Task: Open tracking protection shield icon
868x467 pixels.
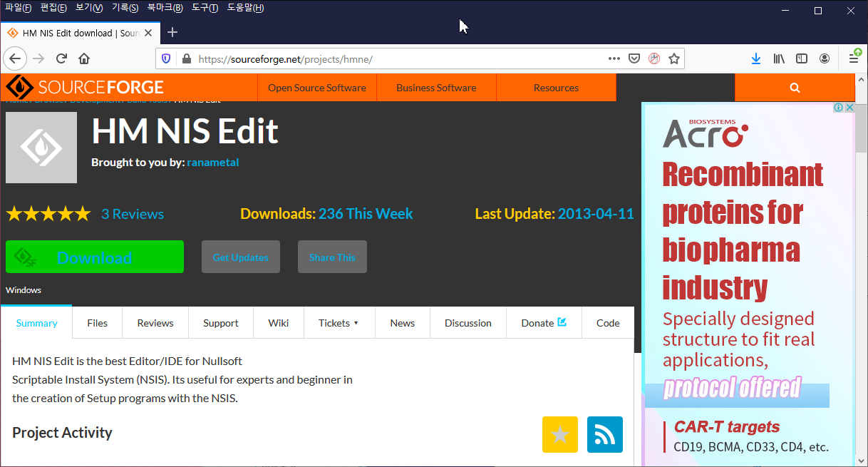Action: point(166,59)
